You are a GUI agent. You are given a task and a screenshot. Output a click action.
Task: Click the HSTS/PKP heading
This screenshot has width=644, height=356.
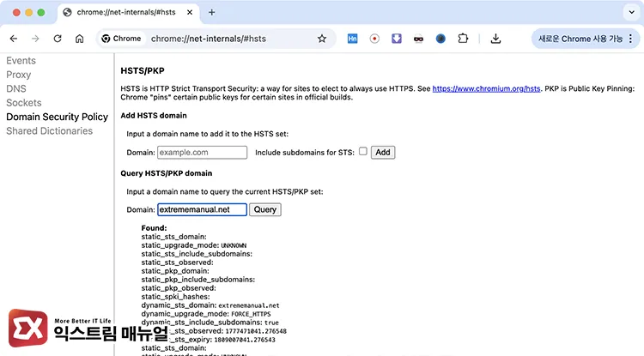pos(143,71)
